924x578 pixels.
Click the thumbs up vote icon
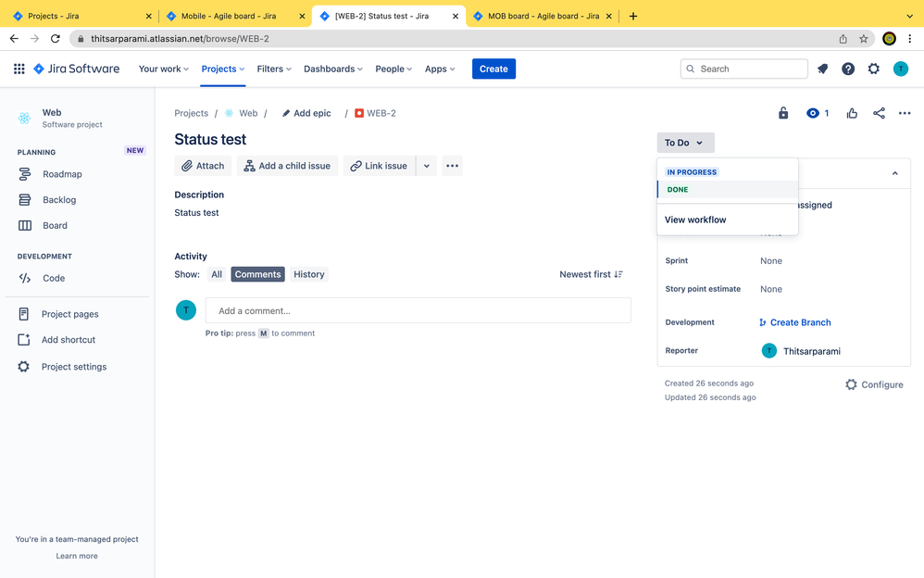coord(852,113)
